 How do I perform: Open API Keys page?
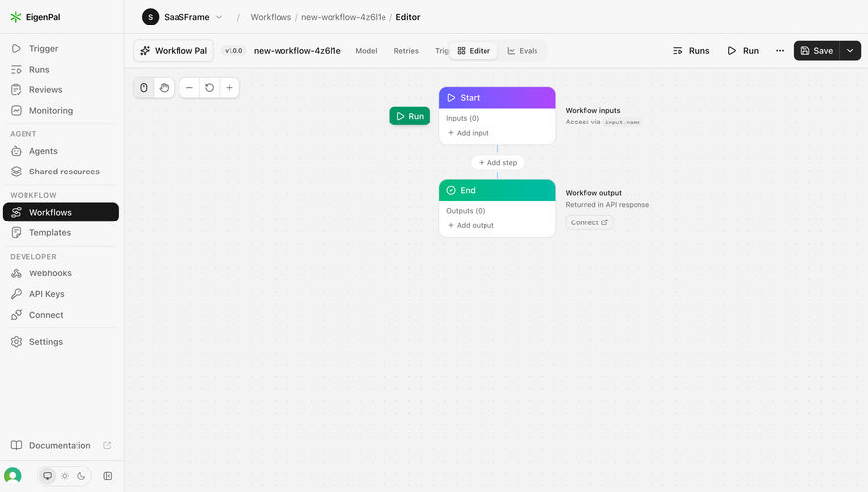(x=61, y=294)
